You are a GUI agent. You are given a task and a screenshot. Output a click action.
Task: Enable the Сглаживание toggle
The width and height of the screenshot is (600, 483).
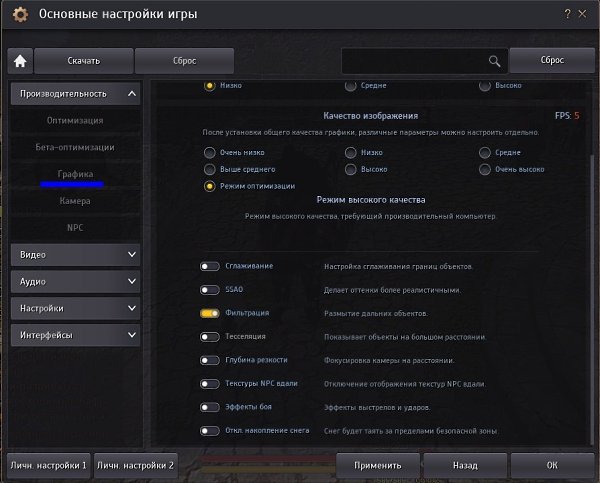[209, 266]
